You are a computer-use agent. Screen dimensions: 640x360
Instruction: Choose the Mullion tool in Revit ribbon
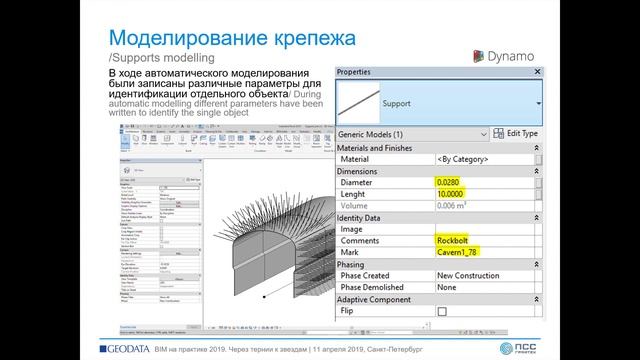[x=240, y=140]
